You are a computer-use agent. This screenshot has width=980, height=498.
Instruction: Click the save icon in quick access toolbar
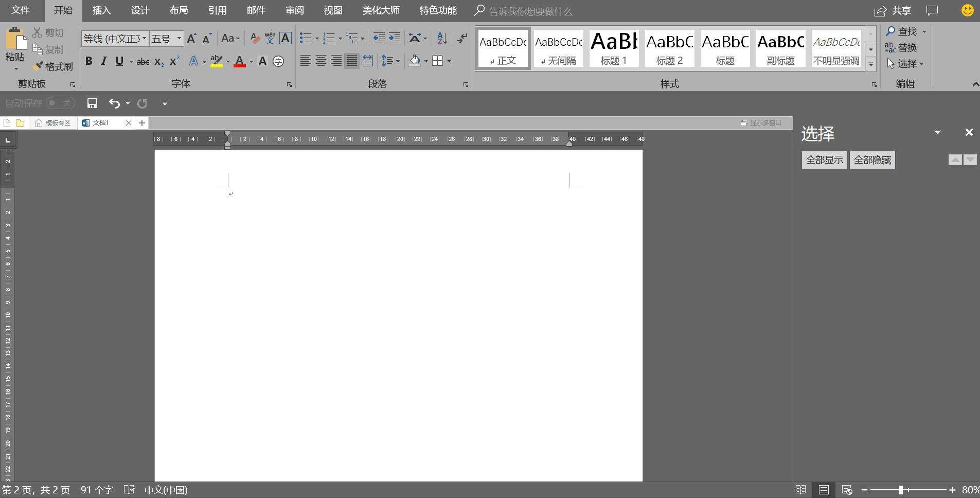pyautogui.click(x=92, y=103)
